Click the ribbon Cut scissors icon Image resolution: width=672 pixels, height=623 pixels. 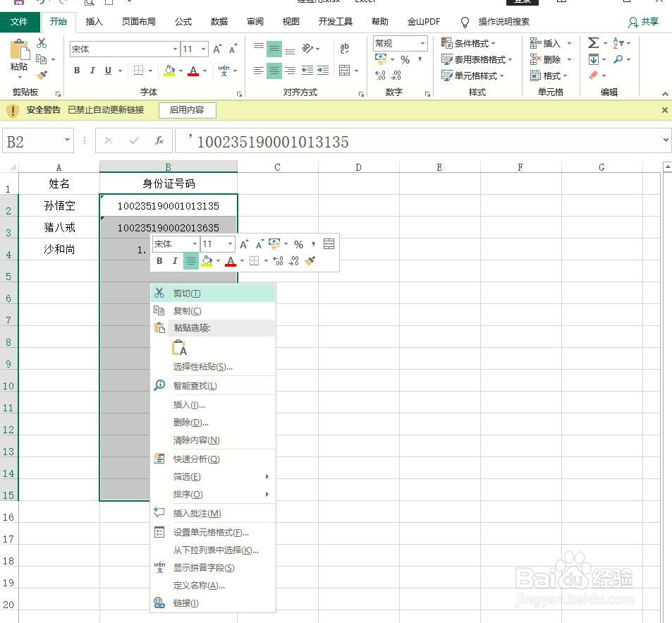pyautogui.click(x=42, y=43)
